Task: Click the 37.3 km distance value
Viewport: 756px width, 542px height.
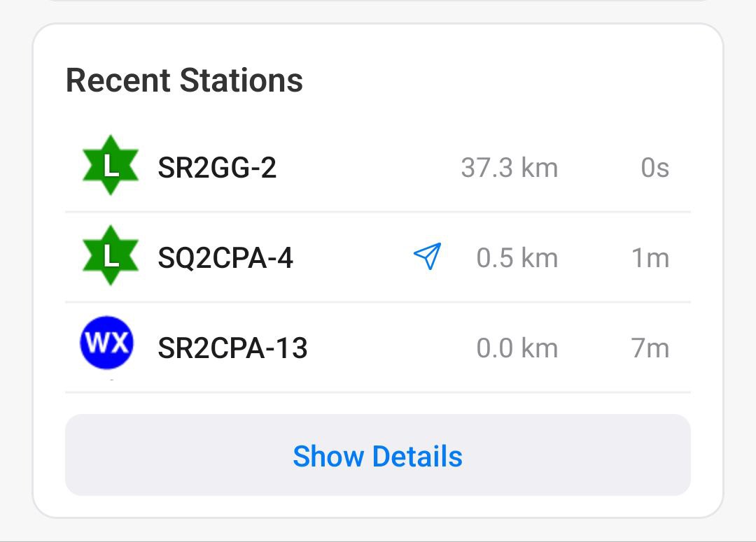Action: tap(510, 168)
